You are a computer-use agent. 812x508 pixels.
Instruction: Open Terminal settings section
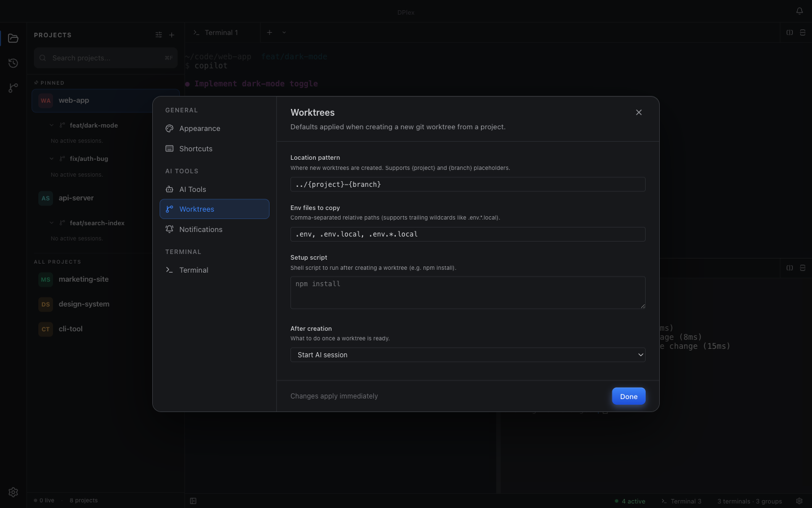[214, 270]
